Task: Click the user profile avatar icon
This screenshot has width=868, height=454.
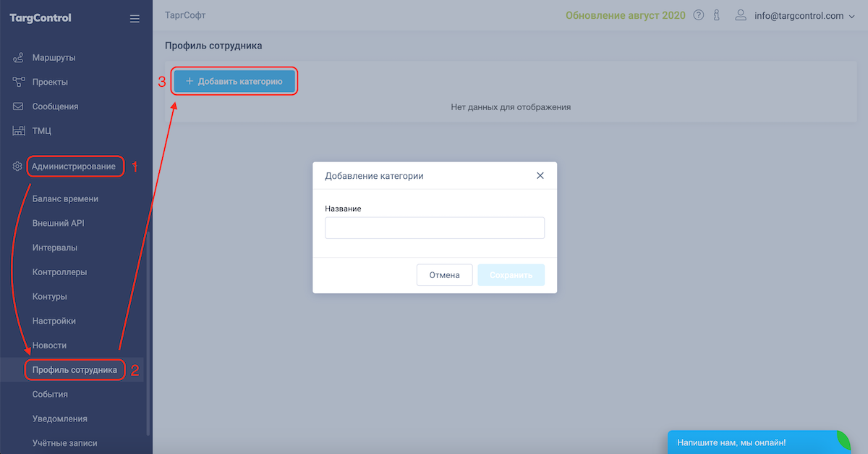Action: 740,15
